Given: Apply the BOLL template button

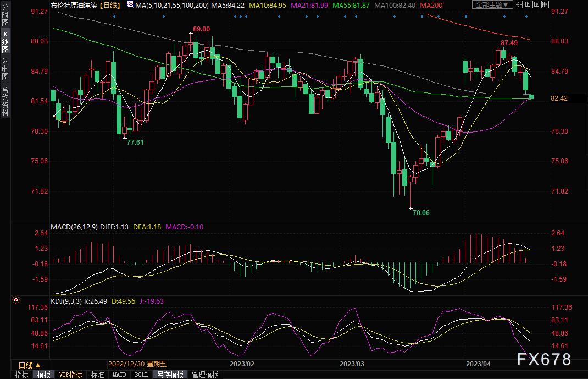Looking at the screenshot, I should pyautogui.click(x=142, y=375).
